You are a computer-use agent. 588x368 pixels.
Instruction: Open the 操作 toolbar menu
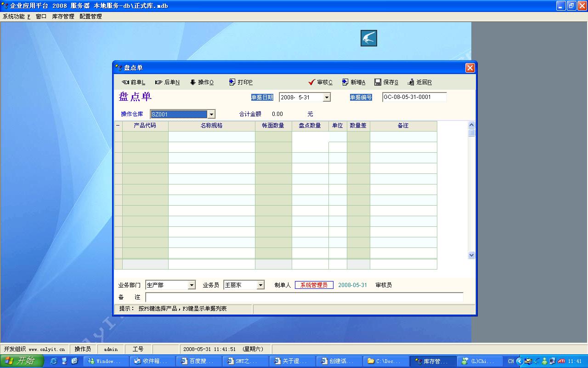coord(202,82)
